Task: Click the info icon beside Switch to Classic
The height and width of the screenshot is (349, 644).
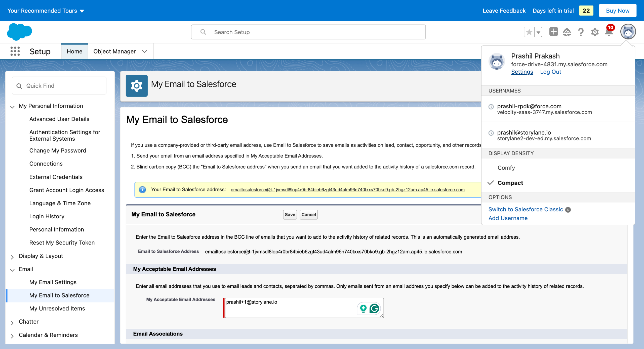Action: [568, 210]
